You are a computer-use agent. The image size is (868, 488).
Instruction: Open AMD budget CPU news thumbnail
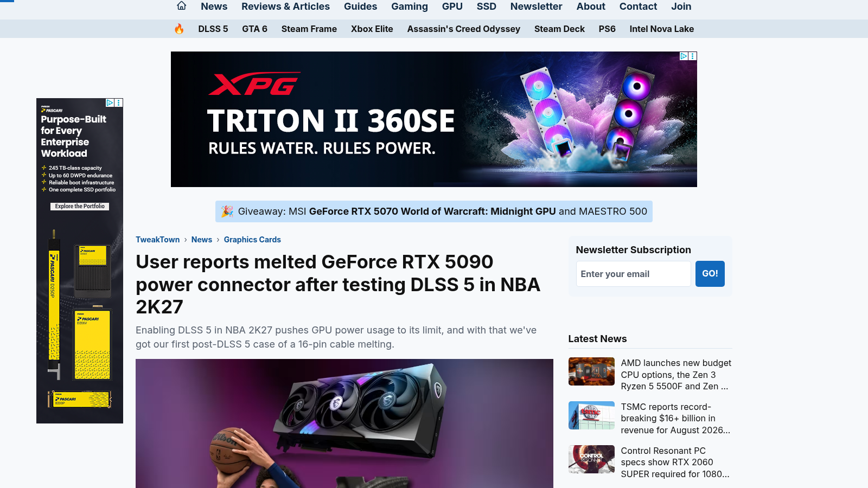point(591,371)
